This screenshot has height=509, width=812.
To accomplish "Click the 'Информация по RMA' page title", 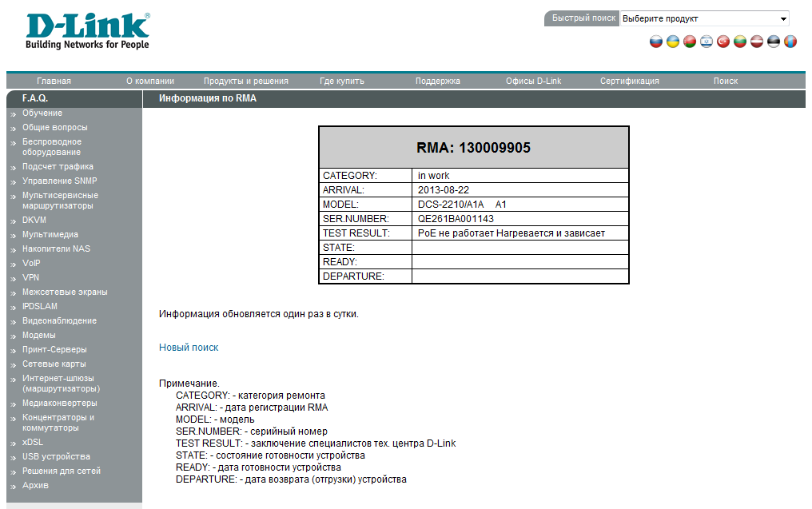I will click(208, 98).
